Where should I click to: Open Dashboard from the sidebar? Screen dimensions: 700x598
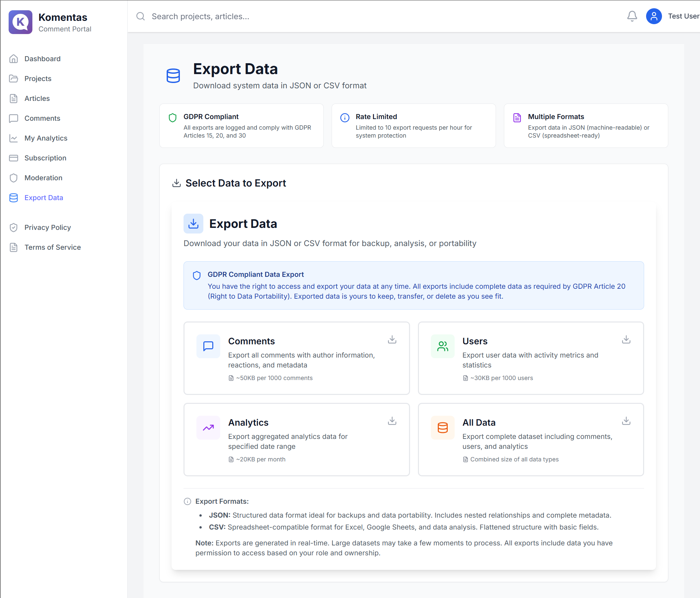(x=42, y=59)
